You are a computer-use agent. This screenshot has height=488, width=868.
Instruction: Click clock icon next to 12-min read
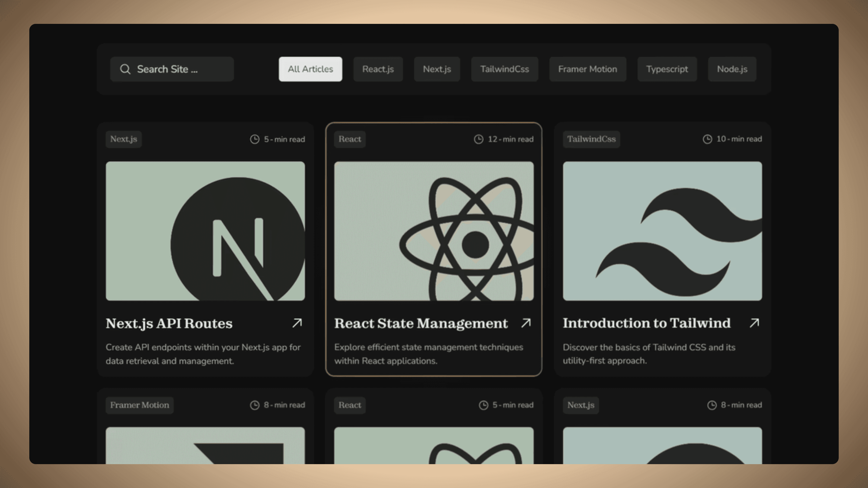pos(478,139)
